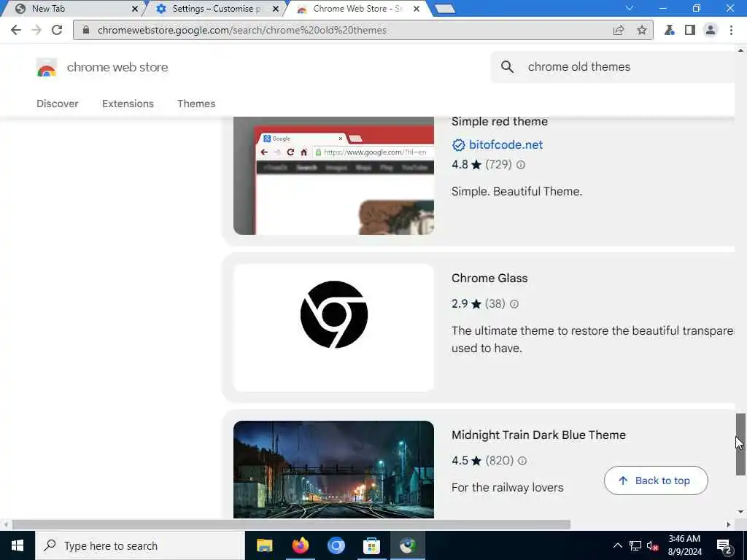Click the 'Simple. Beautiful Theme.' description
The image size is (747, 560).
516,192
